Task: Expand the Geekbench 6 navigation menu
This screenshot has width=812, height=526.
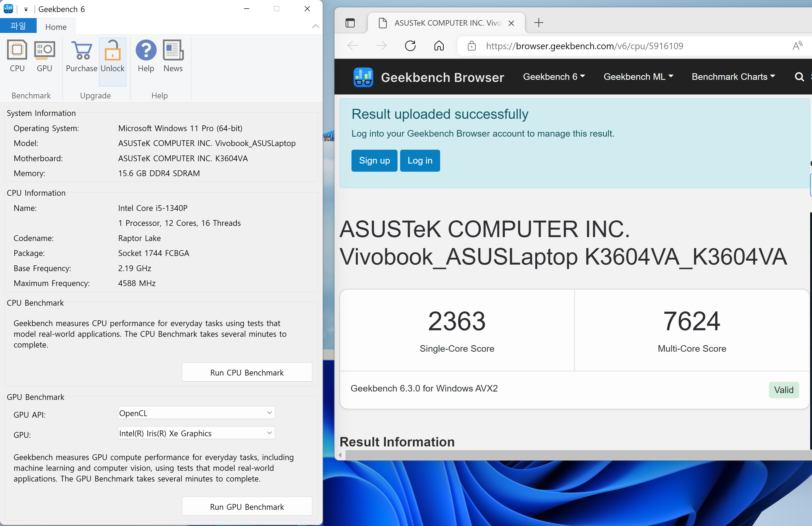Action: (x=554, y=77)
